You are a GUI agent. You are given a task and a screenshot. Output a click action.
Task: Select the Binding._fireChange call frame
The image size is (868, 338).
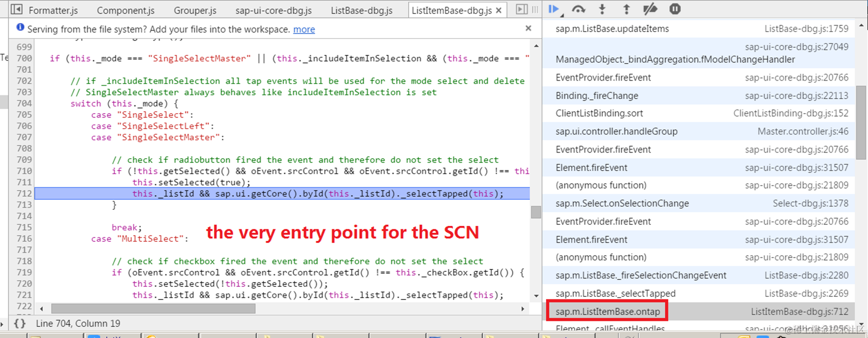(699, 95)
